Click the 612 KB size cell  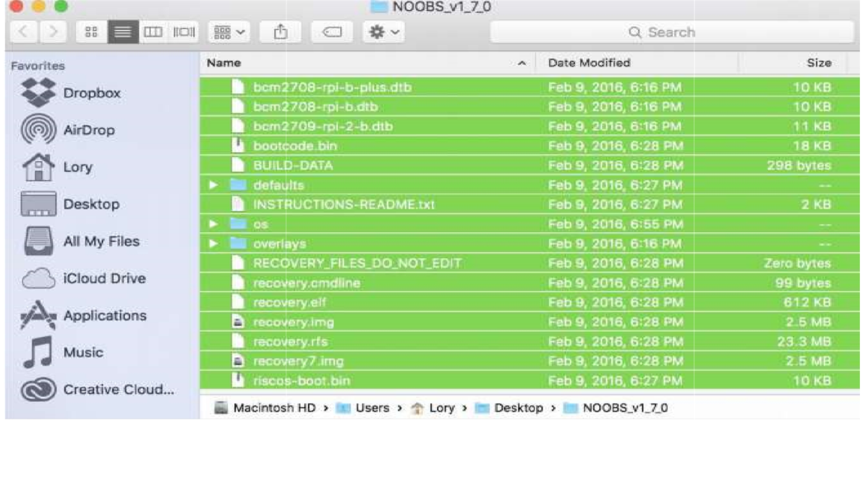click(807, 302)
